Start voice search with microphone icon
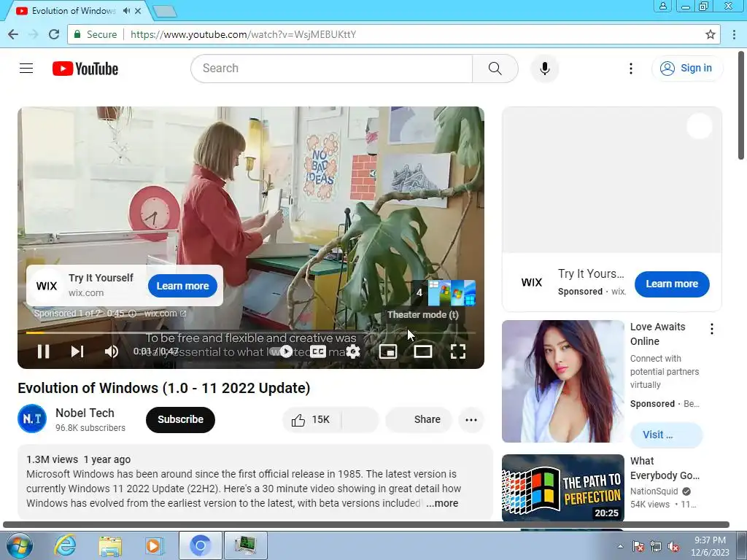 tap(544, 69)
